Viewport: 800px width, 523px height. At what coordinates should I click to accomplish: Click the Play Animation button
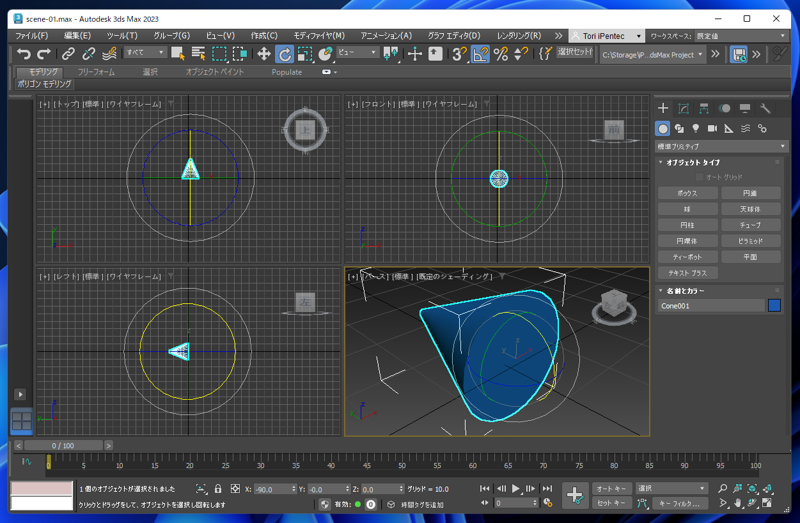[x=515, y=488]
